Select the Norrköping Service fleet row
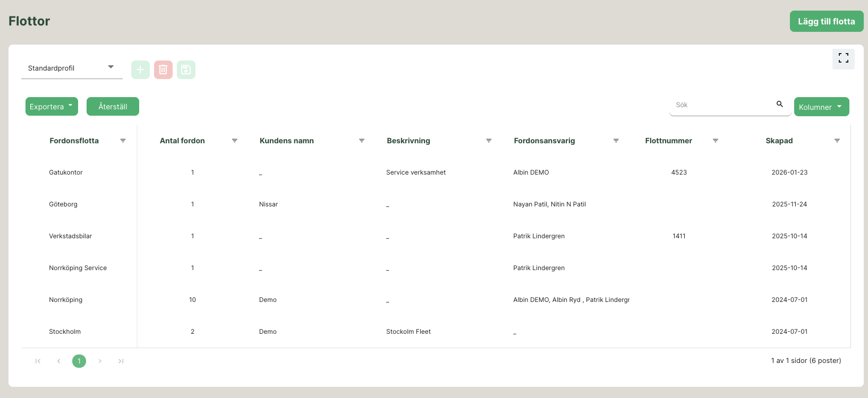Image resolution: width=868 pixels, height=398 pixels. click(78, 268)
